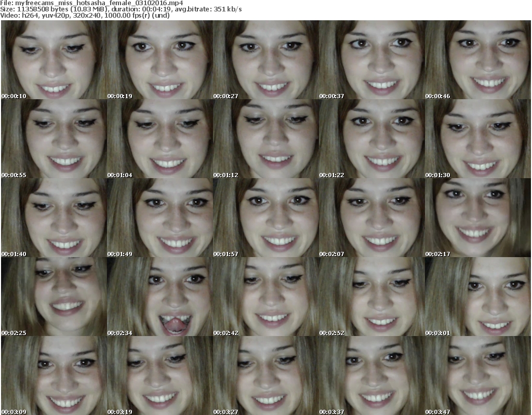The image size is (532, 415).
Task: Click the 00:01:22 timestamp label
Action: [332, 175]
